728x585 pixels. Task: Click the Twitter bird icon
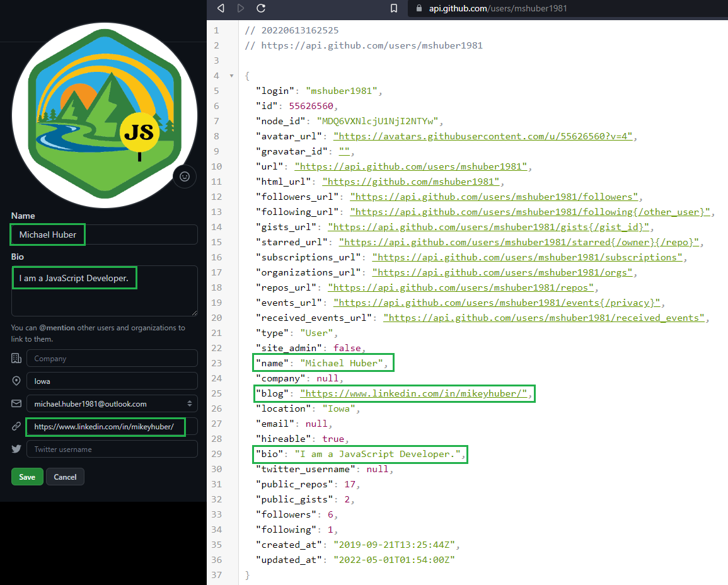(x=15, y=449)
